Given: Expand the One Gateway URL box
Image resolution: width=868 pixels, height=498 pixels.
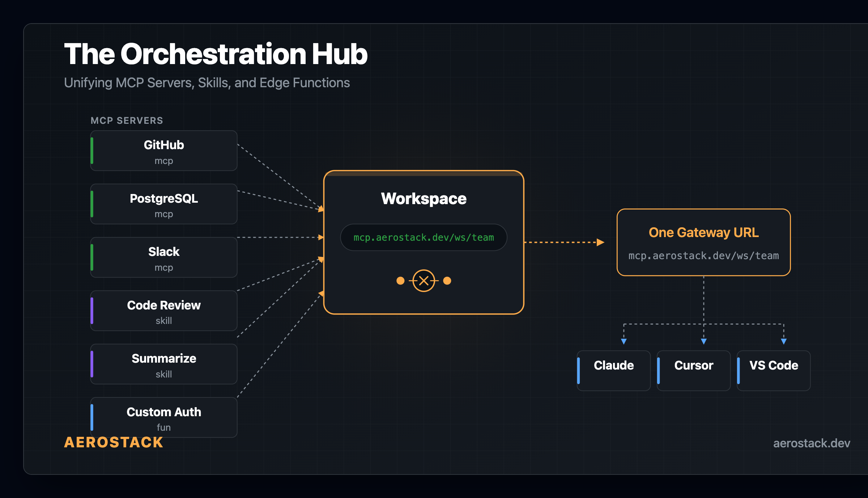Looking at the screenshot, I should pyautogui.click(x=704, y=242).
